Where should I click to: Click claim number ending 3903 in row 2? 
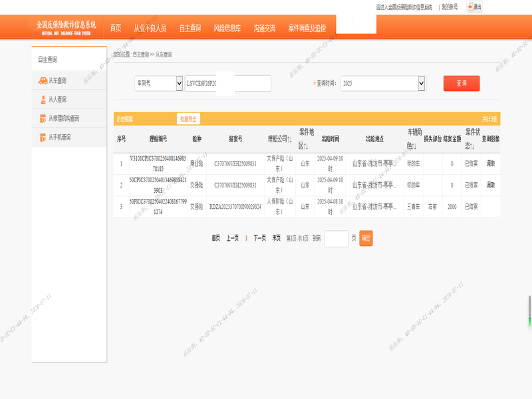(x=158, y=185)
